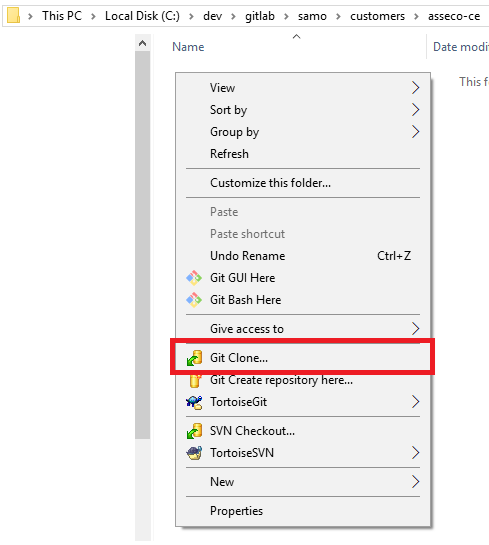Click the Git Create repository icon
489x545 pixels.
click(x=195, y=381)
